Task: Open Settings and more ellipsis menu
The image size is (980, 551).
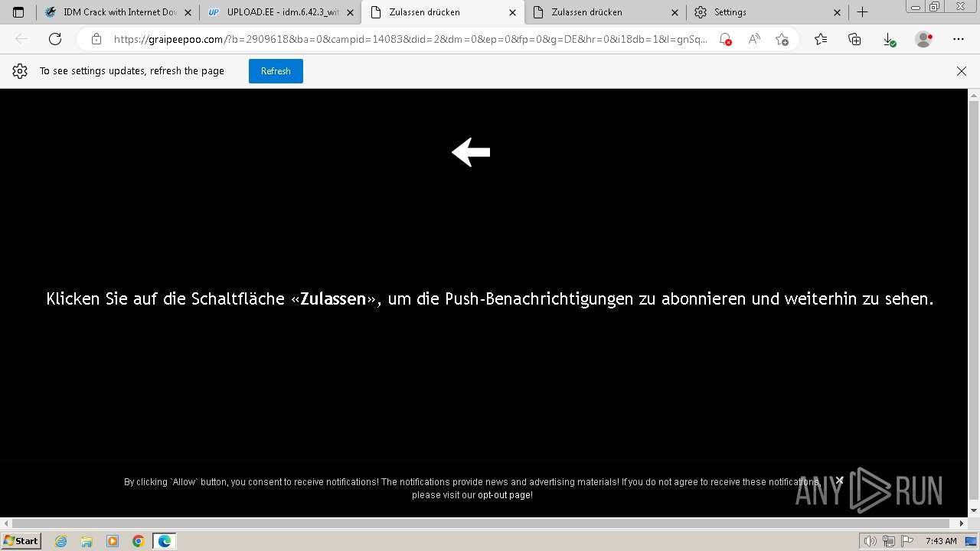Action: click(x=959, y=39)
